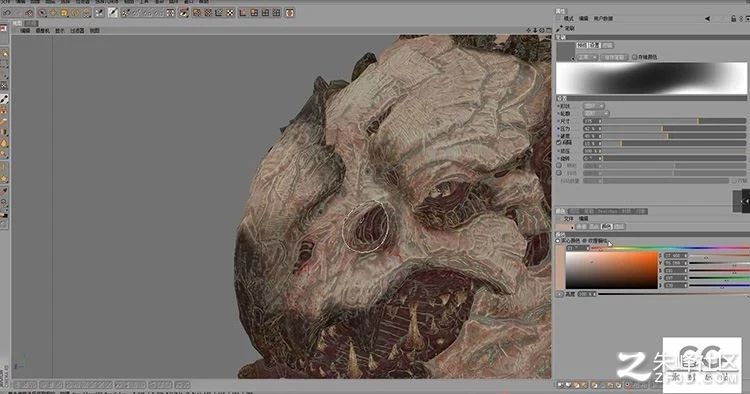Viewport: 750px width, 394px height.
Task: Click the red icon atop the left toolbar
Action: (3, 29)
